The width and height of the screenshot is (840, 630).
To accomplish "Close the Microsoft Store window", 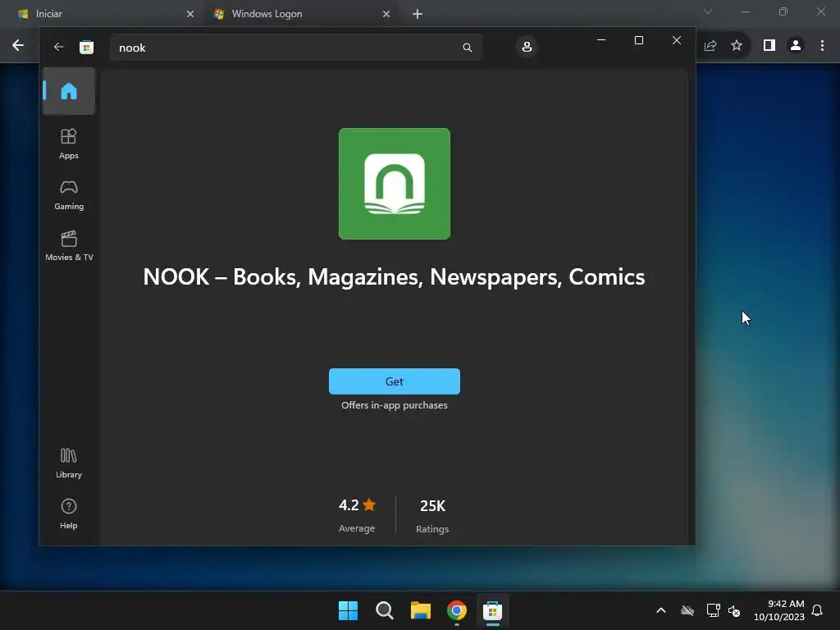I will click(677, 40).
